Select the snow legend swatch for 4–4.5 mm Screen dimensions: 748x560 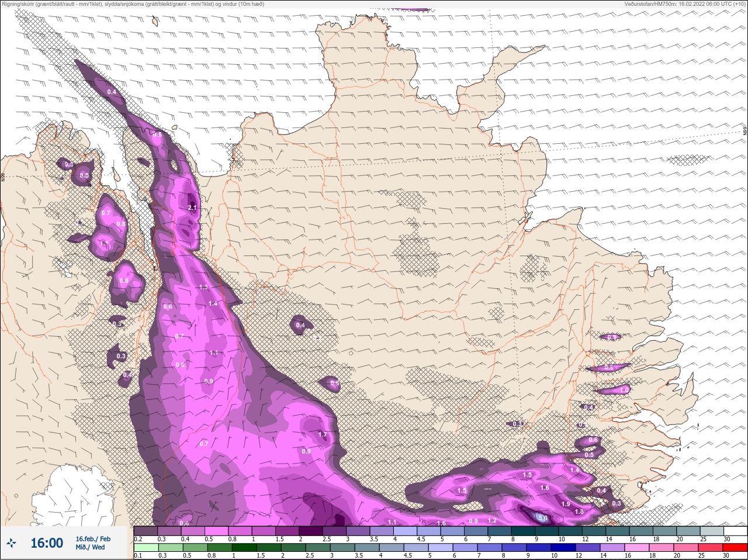tap(407, 531)
